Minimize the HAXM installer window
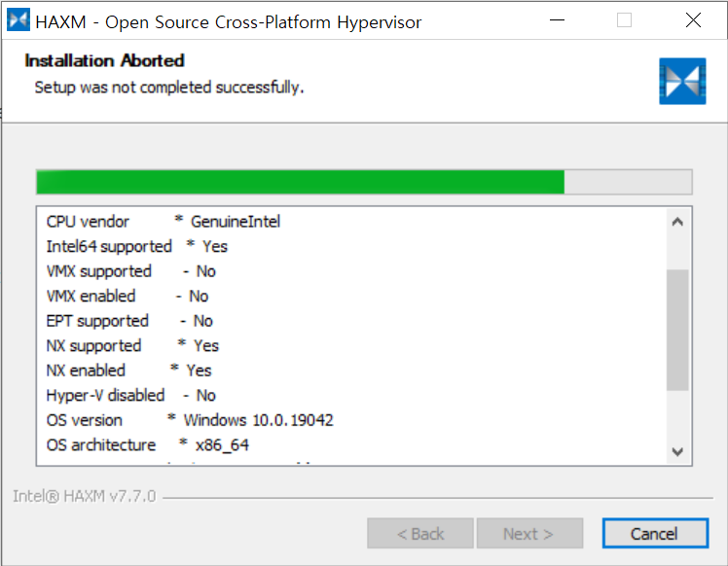Image resolution: width=728 pixels, height=566 pixels. [x=557, y=20]
